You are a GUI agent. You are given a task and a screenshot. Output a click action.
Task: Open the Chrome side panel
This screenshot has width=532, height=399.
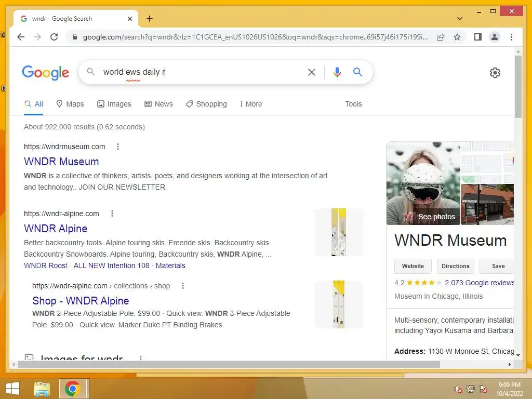478,37
